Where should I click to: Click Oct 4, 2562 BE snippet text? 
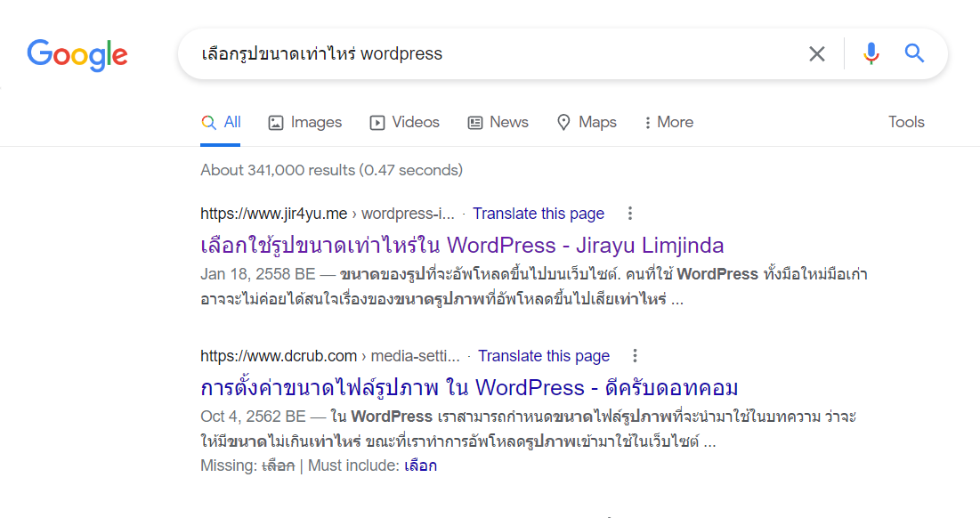(x=253, y=417)
